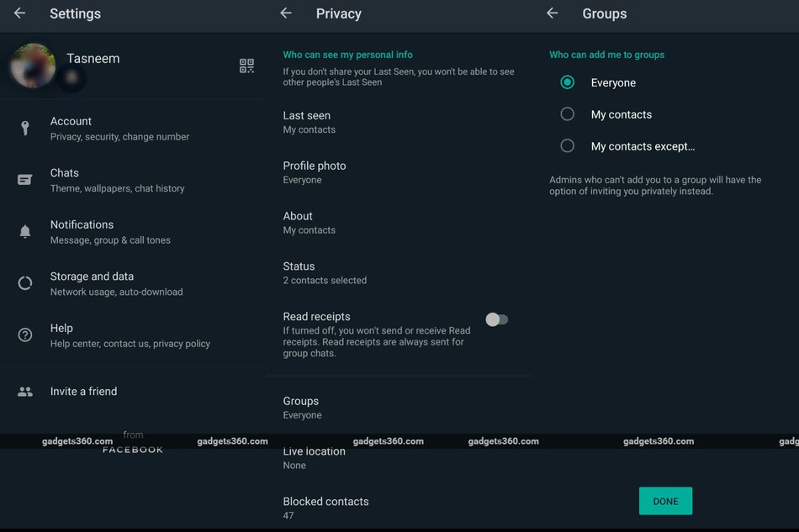799x532 pixels.
Task: Select the Everyone radio button
Action: pyautogui.click(x=568, y=82)
